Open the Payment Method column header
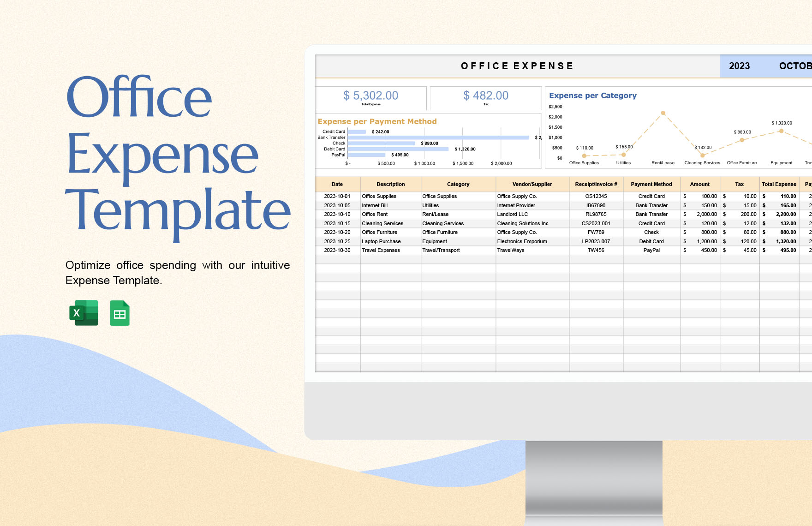This screenshot has height=526, width=812. (651, 184)
